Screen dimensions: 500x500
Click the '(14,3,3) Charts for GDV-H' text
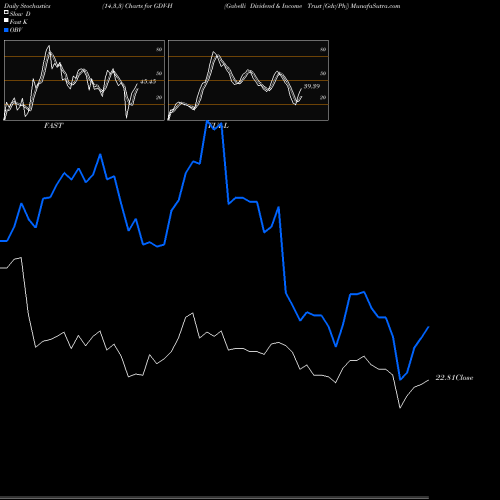point(137,6)
